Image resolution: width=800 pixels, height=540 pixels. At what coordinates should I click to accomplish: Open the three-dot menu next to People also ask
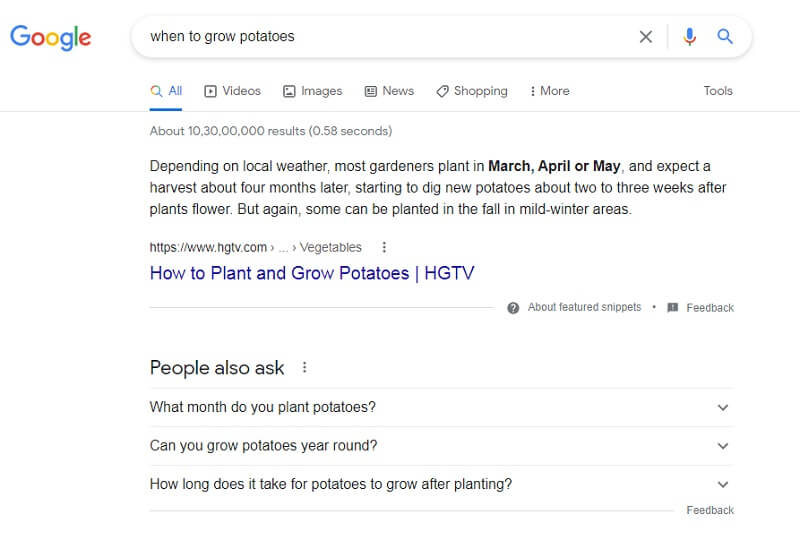[305, 368]
